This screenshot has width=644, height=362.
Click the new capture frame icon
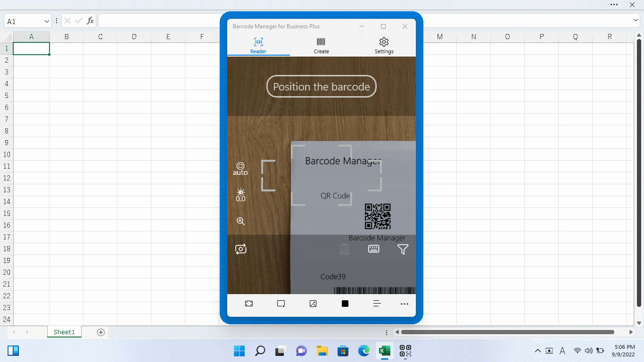[281, 304]
